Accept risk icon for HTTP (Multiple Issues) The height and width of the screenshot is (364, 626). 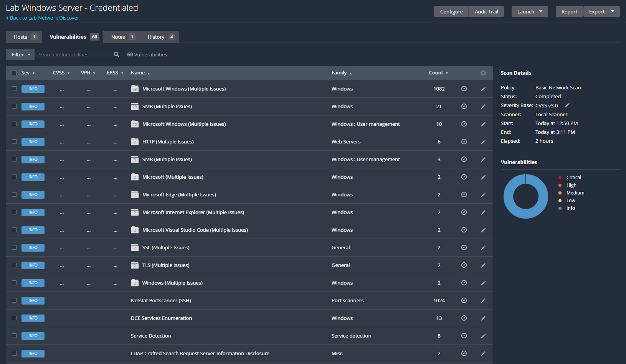point(464,142)
